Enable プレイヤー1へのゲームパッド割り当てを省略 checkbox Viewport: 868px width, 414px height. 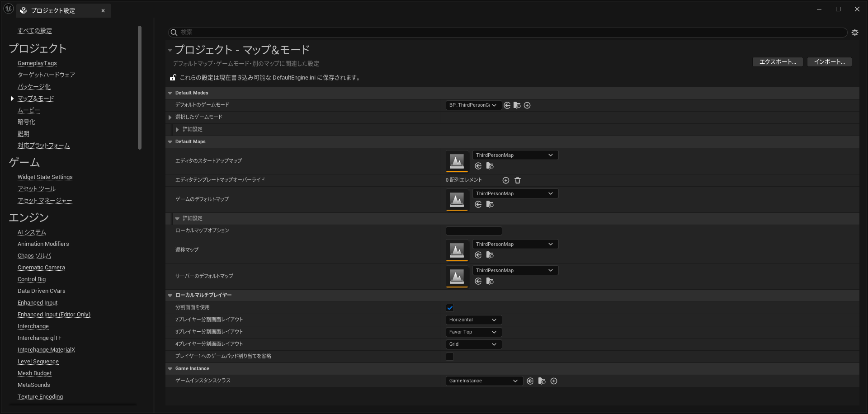[x=450, y=357]
